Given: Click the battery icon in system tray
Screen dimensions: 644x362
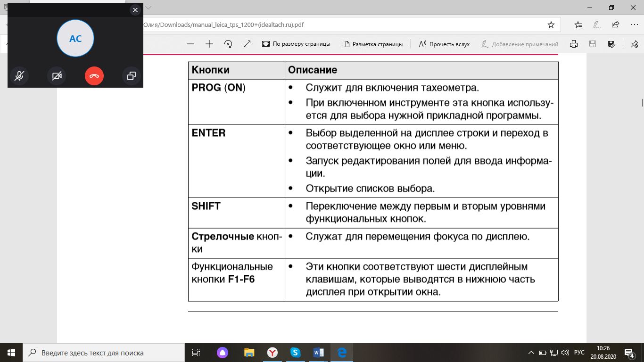Looking at the screenshot, I should click(543, 353).
